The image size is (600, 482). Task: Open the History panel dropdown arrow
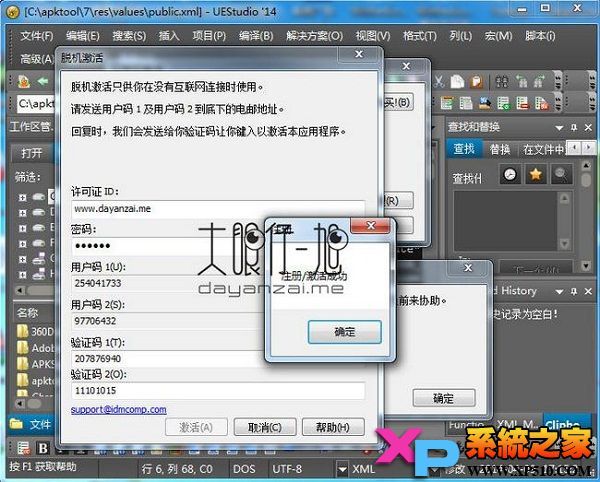(x=559, y=292)
